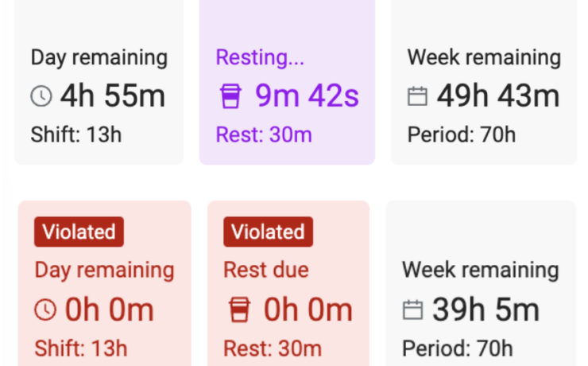Click the Resting... label
Viewport: 588px width, 366px height.
coord(260,57)
